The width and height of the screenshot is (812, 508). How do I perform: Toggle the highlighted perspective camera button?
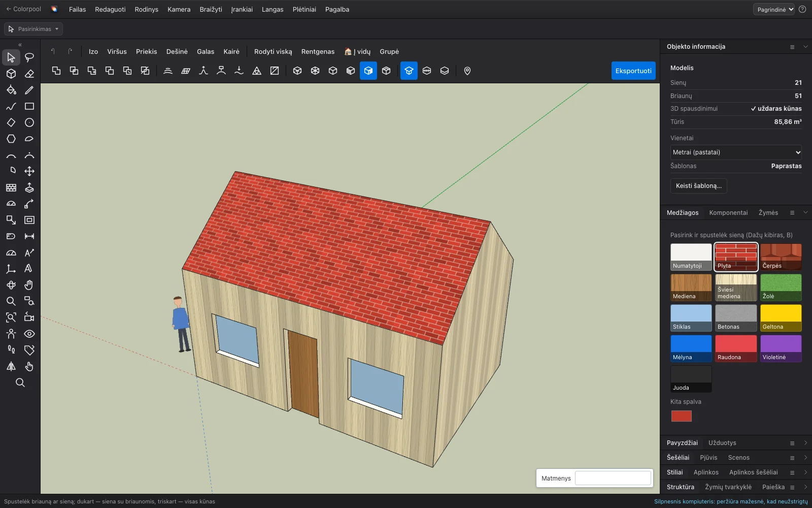point(409,71)
